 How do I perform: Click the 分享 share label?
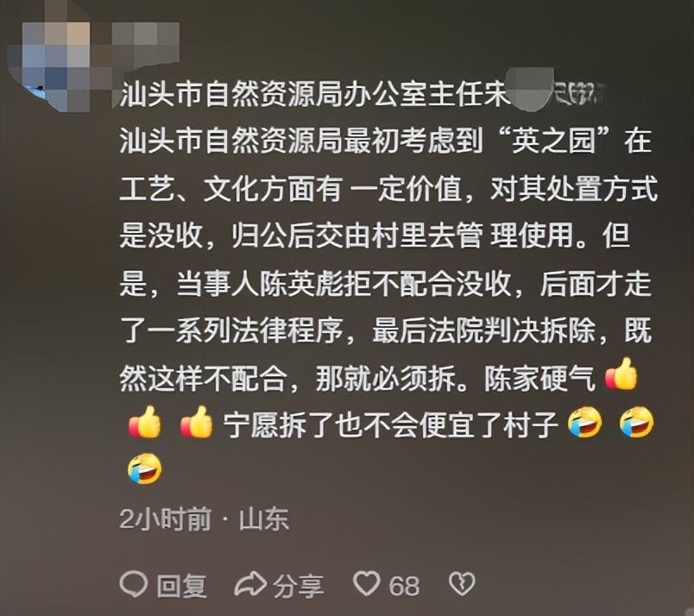[298, 586]
